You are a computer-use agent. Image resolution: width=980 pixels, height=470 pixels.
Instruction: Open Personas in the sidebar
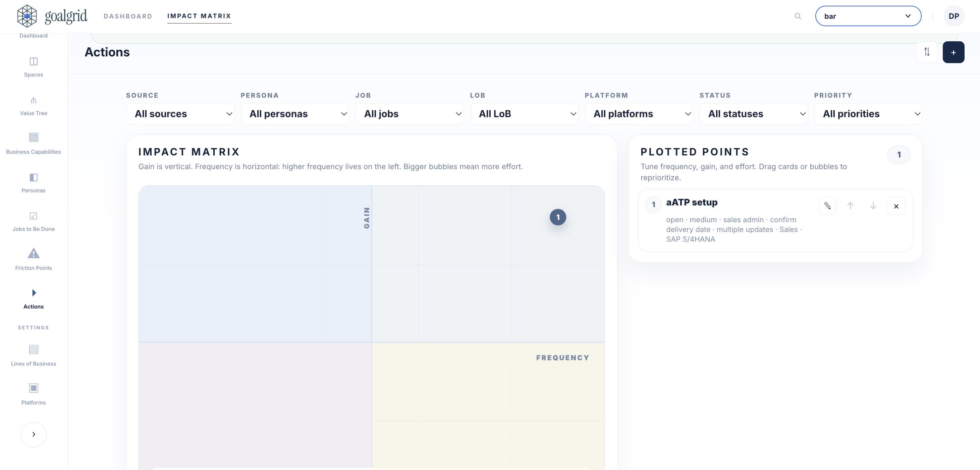(x=34, y=183)
